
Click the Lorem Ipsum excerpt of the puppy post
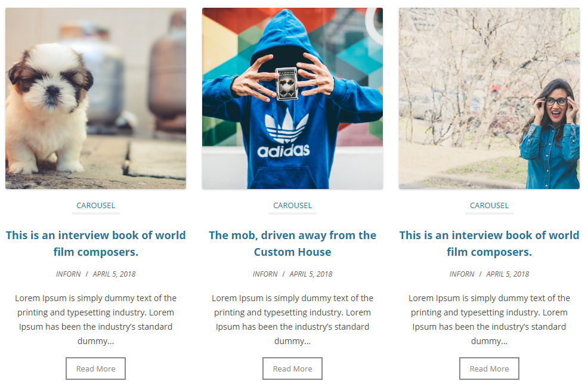click(x=95, y=320)
